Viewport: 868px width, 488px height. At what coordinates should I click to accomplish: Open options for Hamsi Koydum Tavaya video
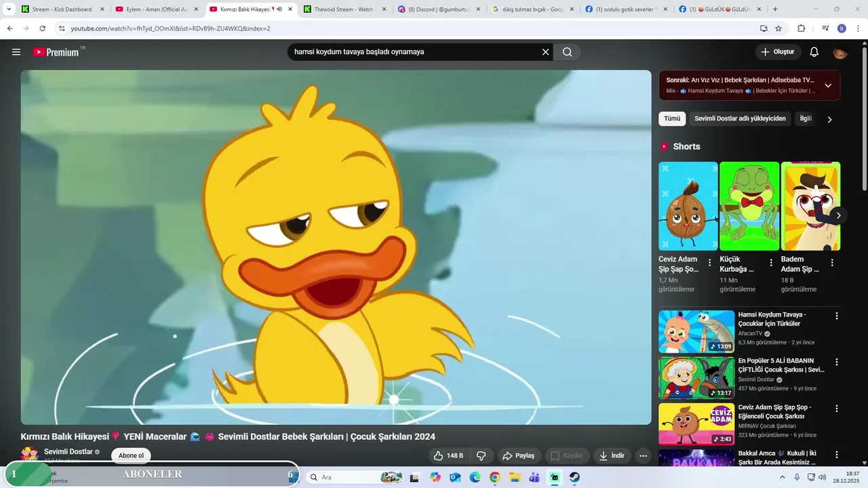point(837,316)
